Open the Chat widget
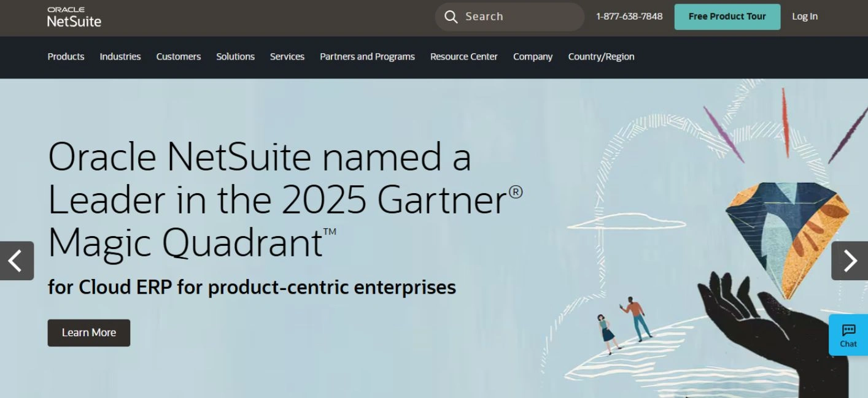This screenshot has height=398, width=868. 848,335
